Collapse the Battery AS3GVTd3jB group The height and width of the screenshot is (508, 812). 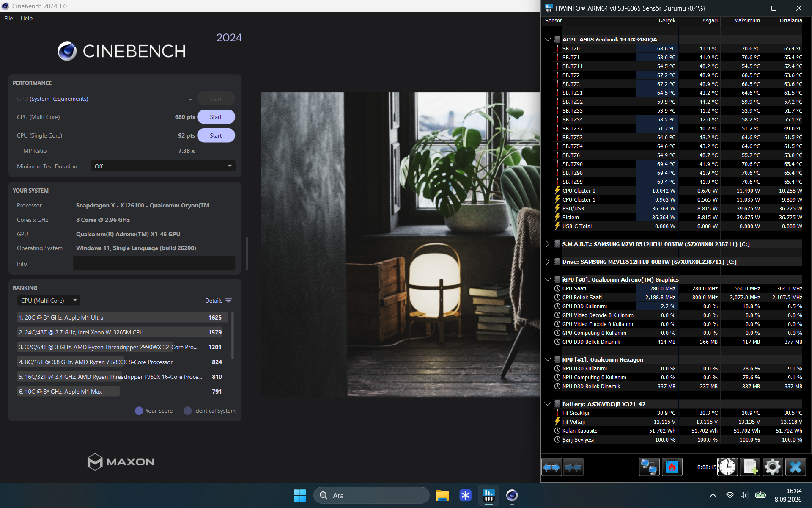tap(548, 404)
